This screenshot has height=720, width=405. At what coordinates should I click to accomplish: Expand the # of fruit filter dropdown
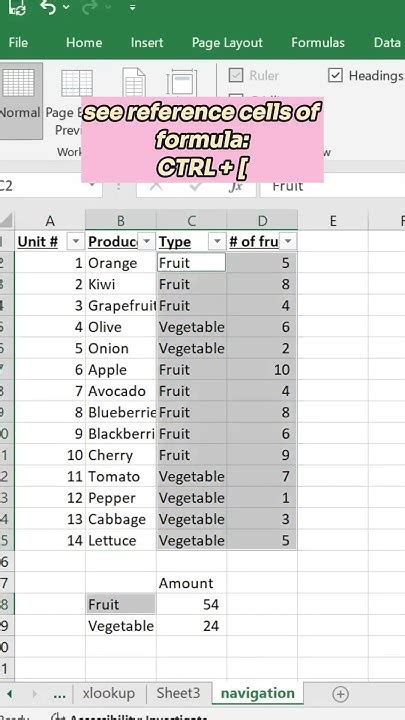288,241
